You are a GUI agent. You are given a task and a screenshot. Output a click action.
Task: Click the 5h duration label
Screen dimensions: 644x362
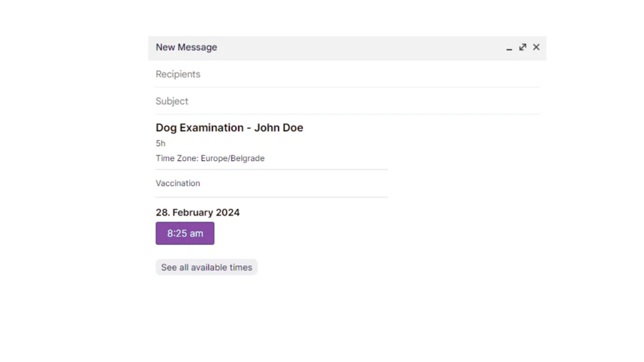click(x=161, y=144)
